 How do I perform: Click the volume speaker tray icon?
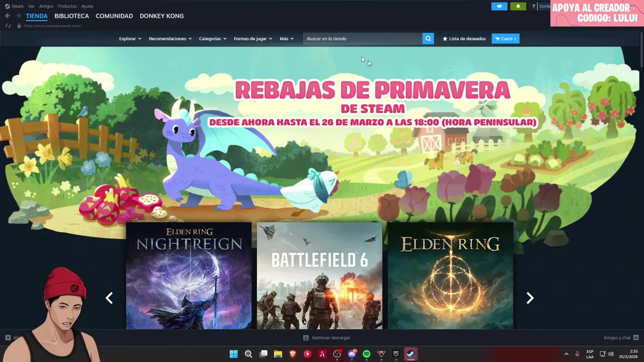[611, 354]
